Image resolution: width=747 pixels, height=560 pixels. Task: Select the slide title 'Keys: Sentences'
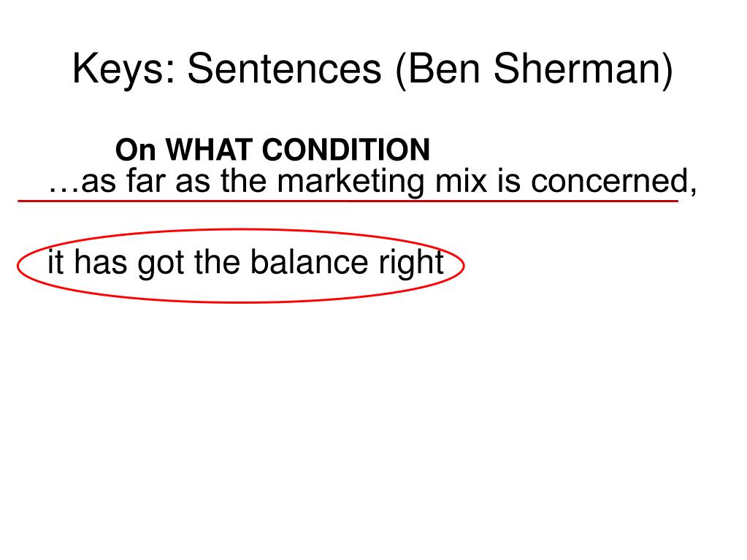(227, 69)
